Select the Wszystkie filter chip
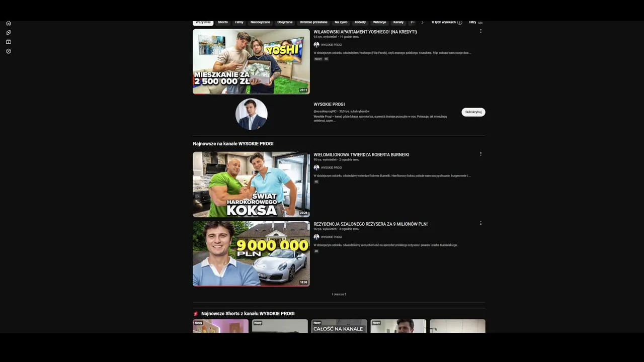The image size is (644, 362). [203, 22]
